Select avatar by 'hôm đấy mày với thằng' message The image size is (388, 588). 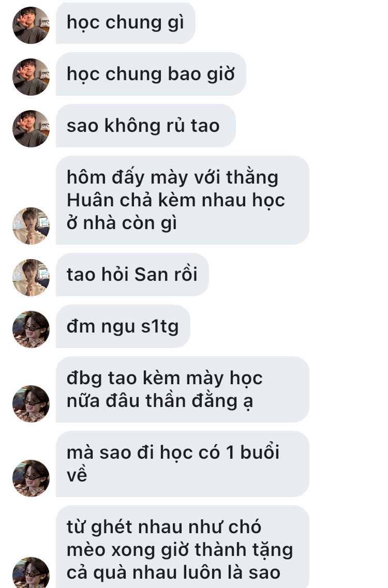(31, 226)
